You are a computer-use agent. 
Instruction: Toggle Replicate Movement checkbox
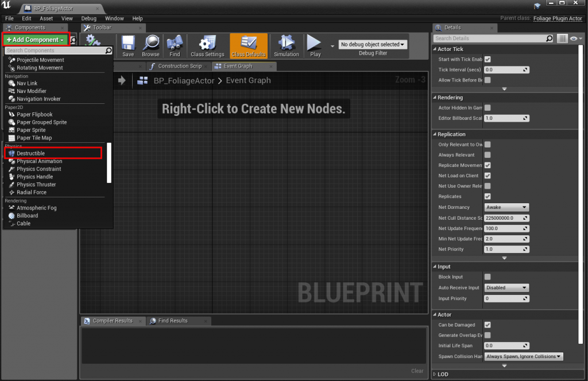point(488,165)
